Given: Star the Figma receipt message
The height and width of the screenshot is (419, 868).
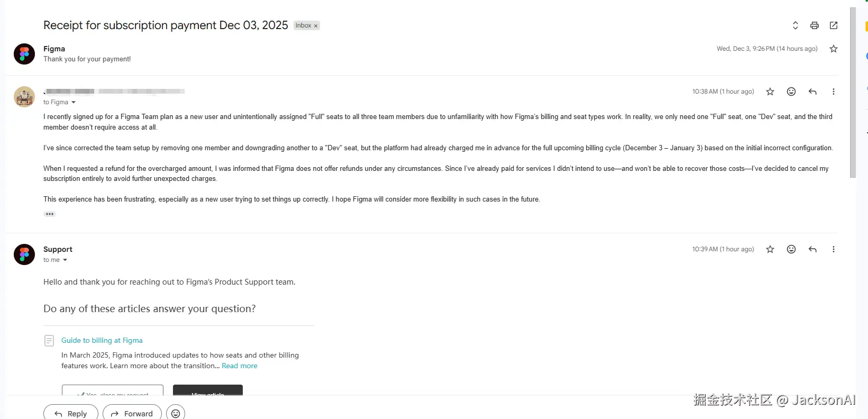Looking at the screenshot, I should point(834,49).
